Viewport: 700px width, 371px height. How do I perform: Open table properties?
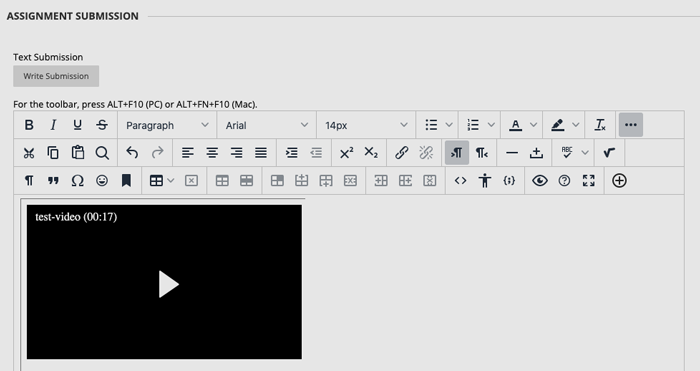(222, 180)
